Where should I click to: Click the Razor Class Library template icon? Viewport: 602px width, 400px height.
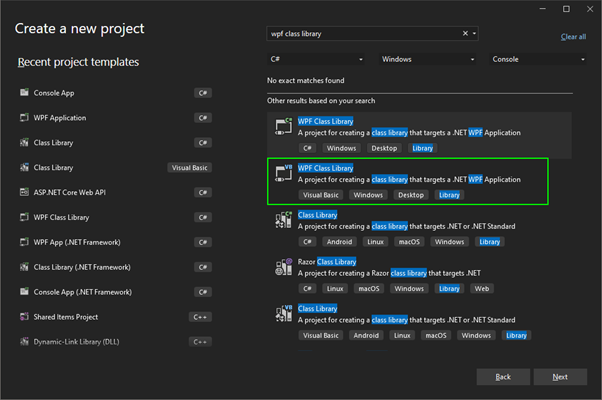click(x=283, y=267)
